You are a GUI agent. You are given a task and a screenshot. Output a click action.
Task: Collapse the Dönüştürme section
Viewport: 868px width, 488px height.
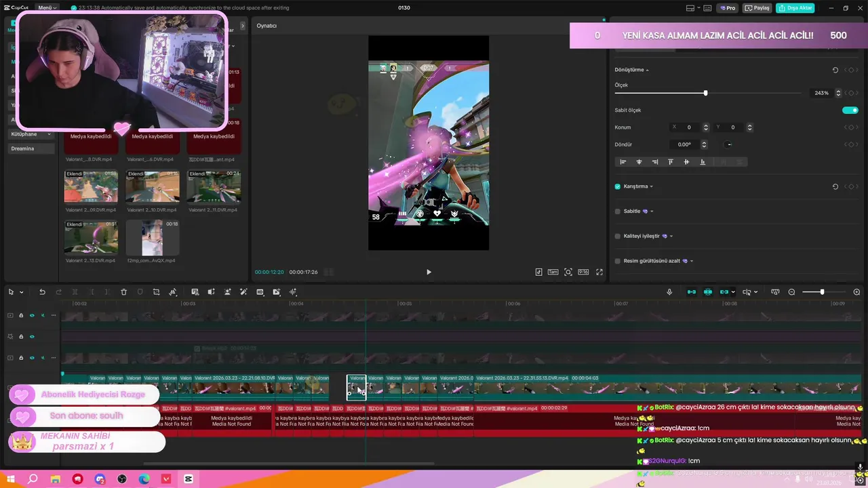point(647,70)
